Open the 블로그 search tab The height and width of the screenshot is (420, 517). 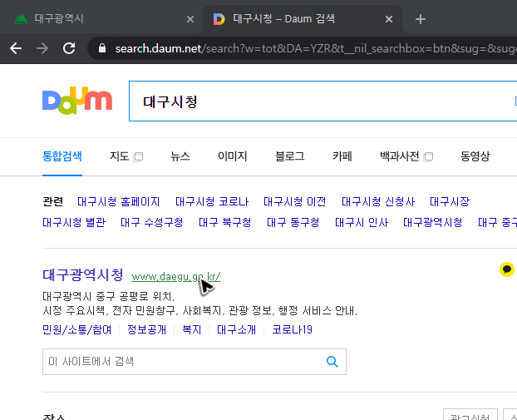(x=290, y=156)
